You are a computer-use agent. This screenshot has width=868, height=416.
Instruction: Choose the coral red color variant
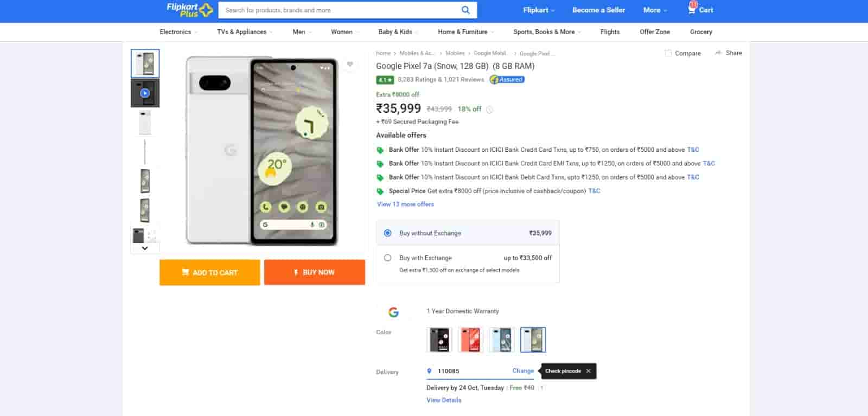click(x=470, y=340)
